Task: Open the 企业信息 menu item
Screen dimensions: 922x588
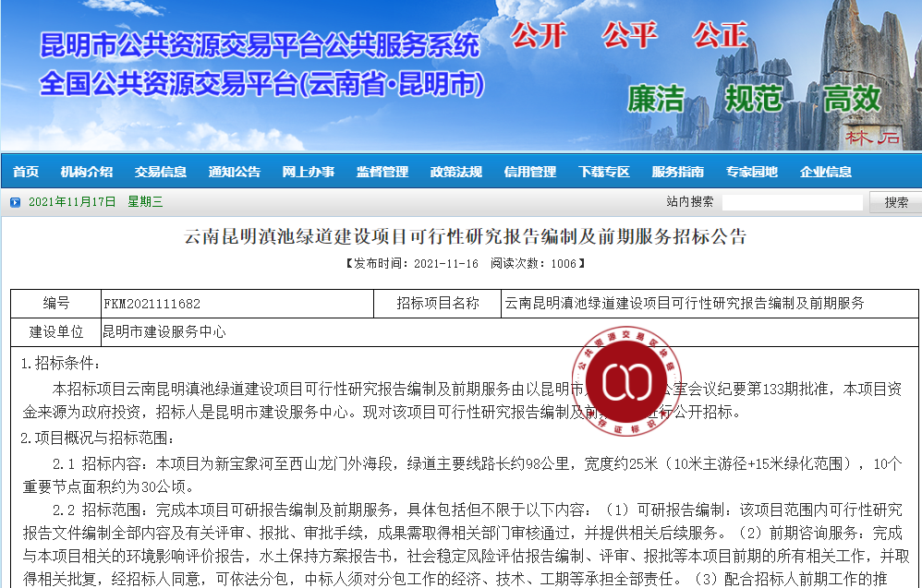Action: click(826, 172)
